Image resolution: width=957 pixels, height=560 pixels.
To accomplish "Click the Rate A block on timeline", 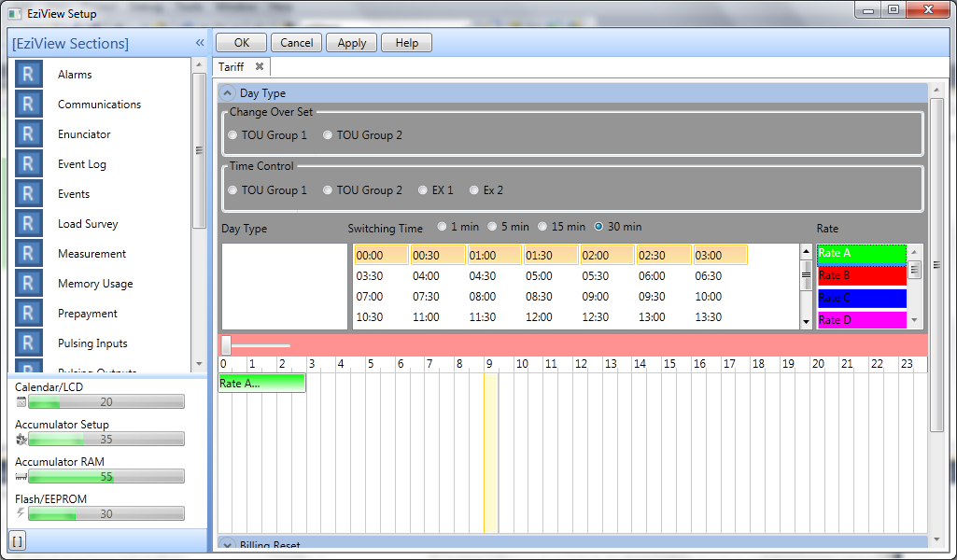I will (x=261, y=383).
